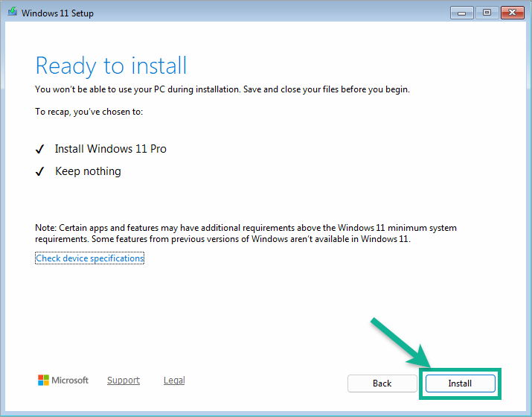Click the Windows 11 Setup title bar icon
The height and width of the screenshot is (417, 532).
(x=13, y=12)
